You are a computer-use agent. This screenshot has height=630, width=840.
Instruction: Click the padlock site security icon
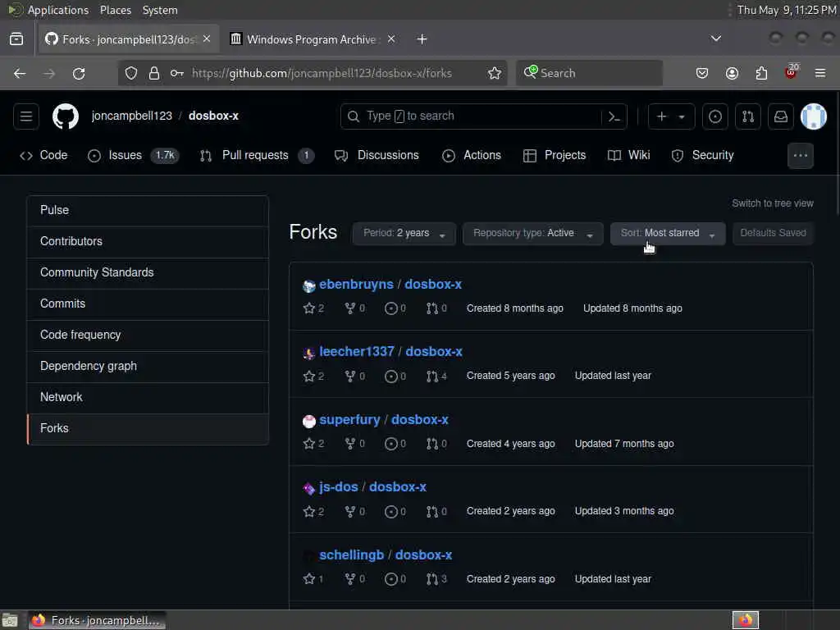tap(154, 73)
